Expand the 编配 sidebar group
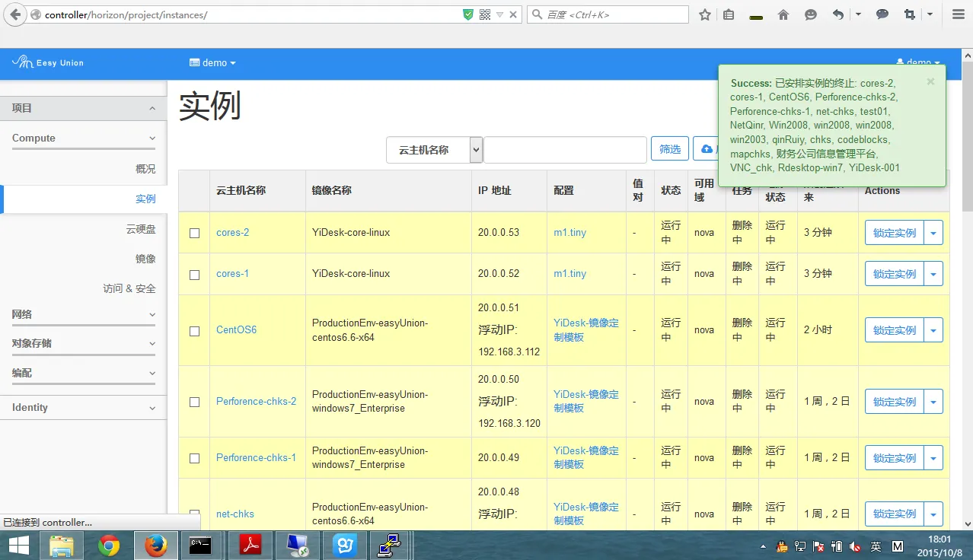The width and height of the screenshot is (973, 560). (x=84, y=373)
